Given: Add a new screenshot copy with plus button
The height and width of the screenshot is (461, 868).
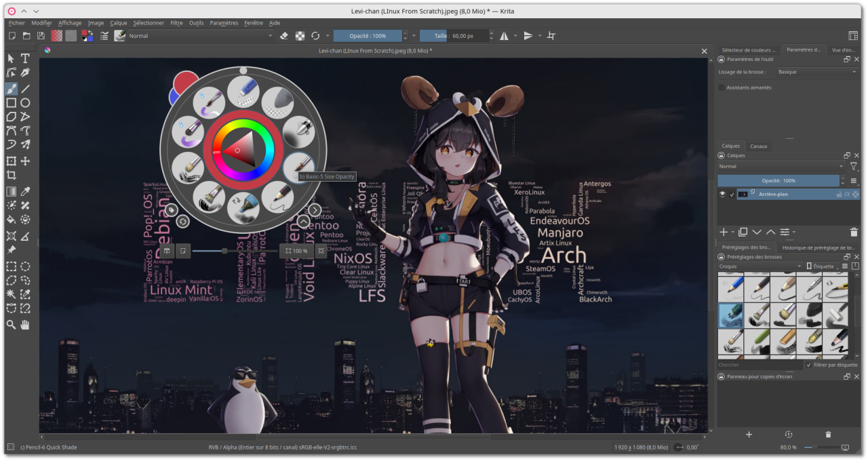Looking at the screenshot, I should pyautogui.click(x=749, y=435).
